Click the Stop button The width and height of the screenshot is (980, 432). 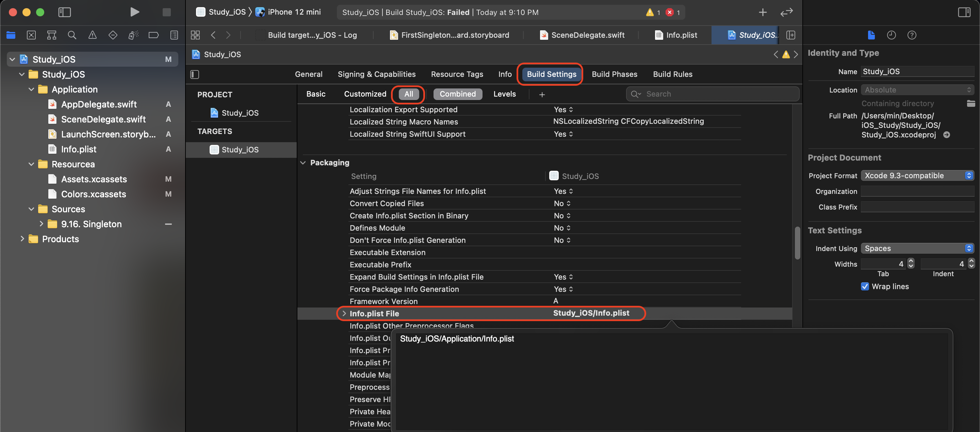tap(166, 12)
